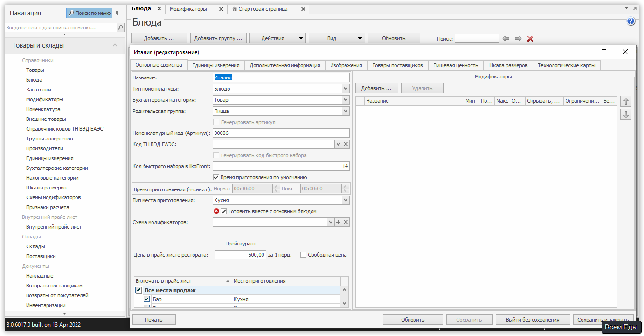Open the Изображения tab
644x336 pixels.
(346, 65)
